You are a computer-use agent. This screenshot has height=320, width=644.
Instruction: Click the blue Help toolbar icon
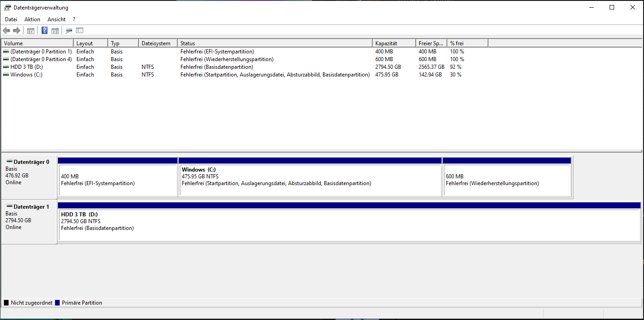point(44,30)
